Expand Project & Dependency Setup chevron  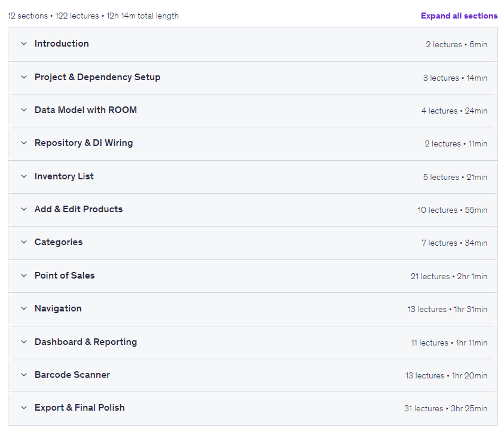click(x=24, y=77)
